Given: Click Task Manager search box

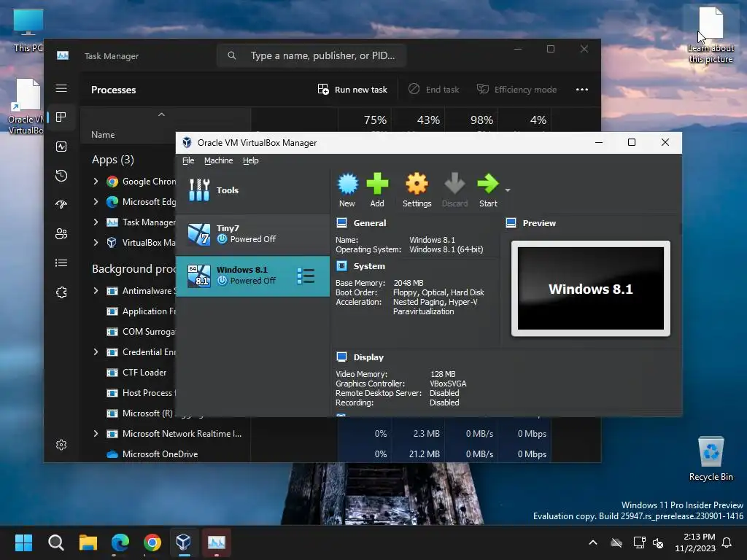Looking at the screenshot, I should point(311,55).
